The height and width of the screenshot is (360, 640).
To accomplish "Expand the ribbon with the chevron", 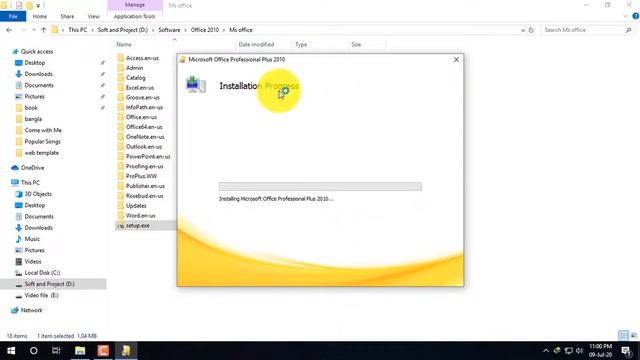I will click(626, 16).
